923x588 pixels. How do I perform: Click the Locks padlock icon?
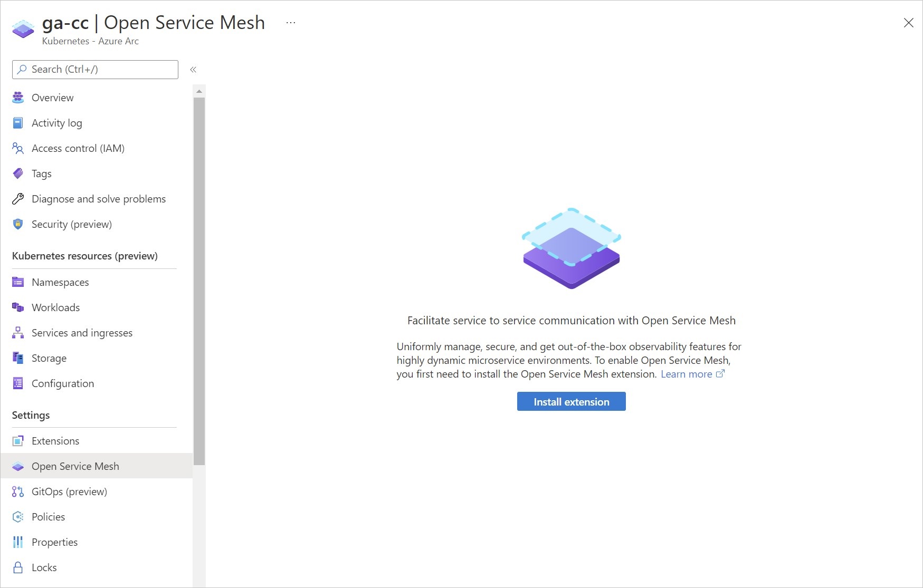18,567
